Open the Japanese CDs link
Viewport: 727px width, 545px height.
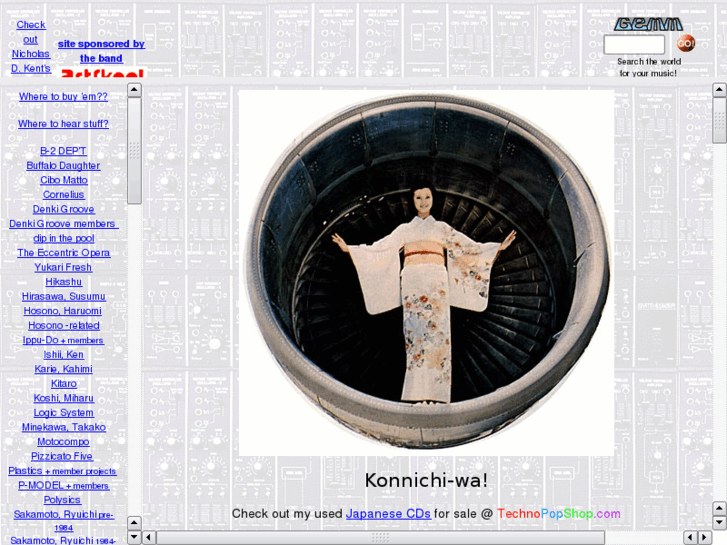coord(388,513)
